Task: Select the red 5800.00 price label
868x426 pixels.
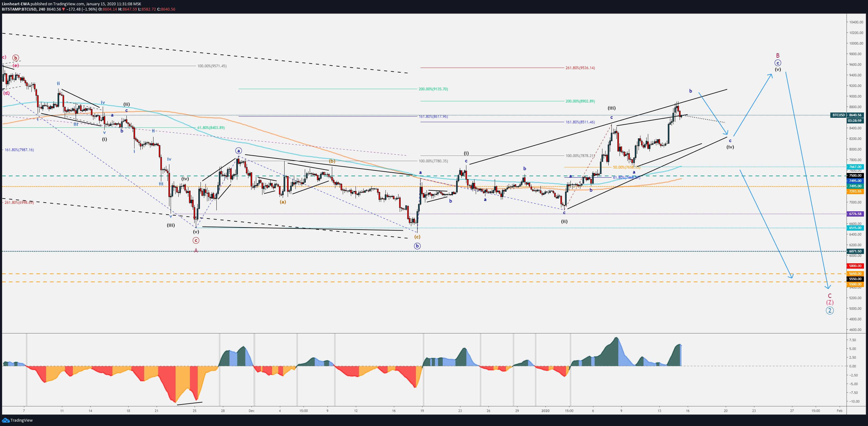Action: tap(855, 266)
